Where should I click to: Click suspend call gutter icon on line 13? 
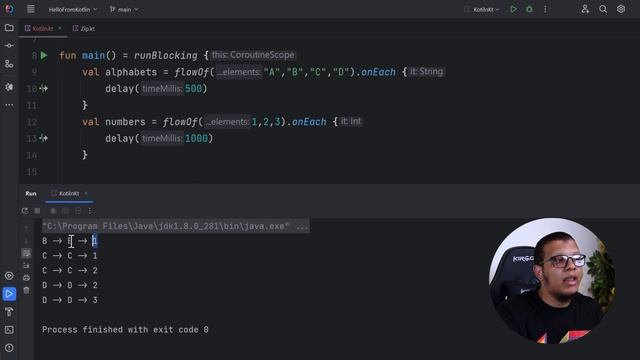43,138
